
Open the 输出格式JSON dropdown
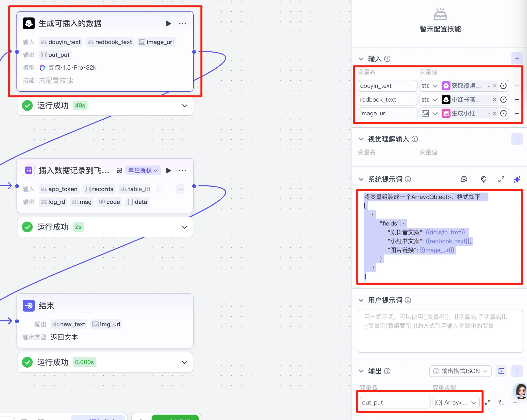pyautogui.click(x=460, y=371)
